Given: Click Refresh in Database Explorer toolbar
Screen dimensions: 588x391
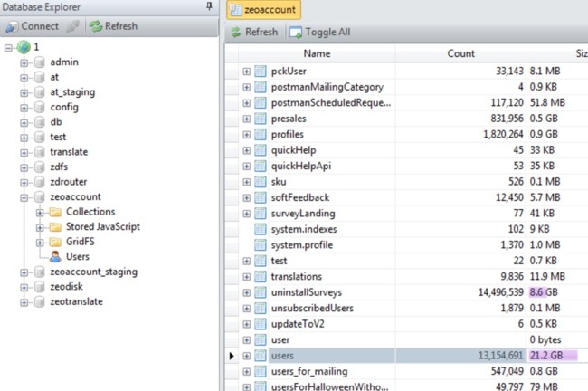Looking at the screenshot, I should [114, 26].
